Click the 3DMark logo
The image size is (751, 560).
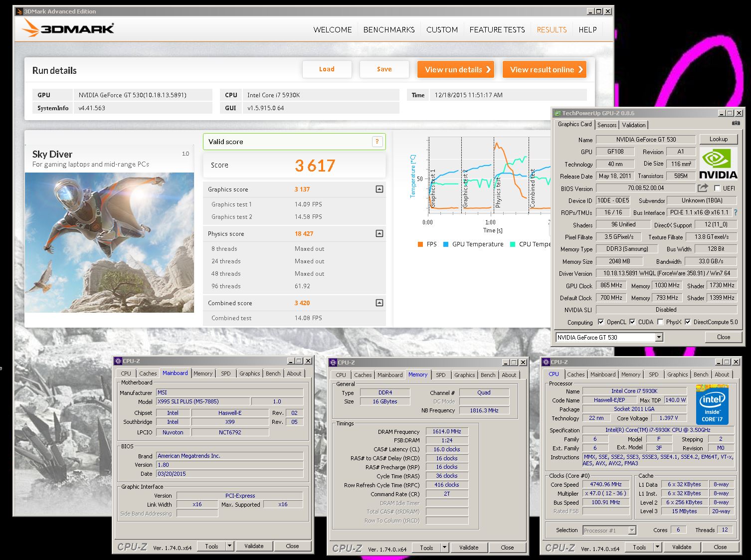[68, 28]
